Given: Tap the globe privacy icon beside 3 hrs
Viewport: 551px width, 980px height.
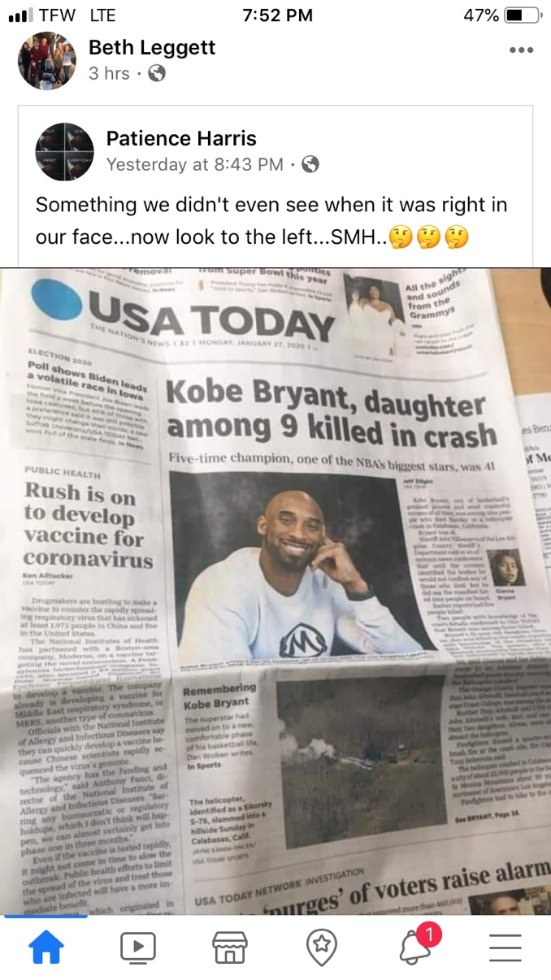Looking at the screenshot, I should (x=157, y=74).
